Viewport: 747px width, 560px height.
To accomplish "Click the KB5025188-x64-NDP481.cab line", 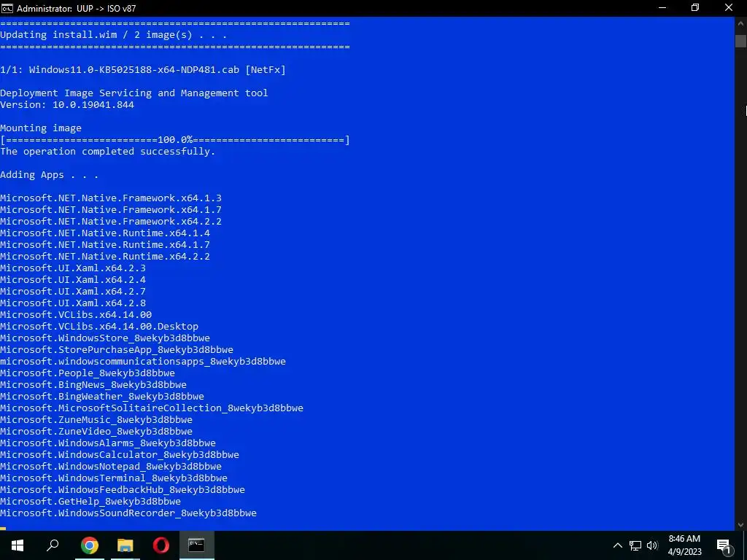I will 143,70.
